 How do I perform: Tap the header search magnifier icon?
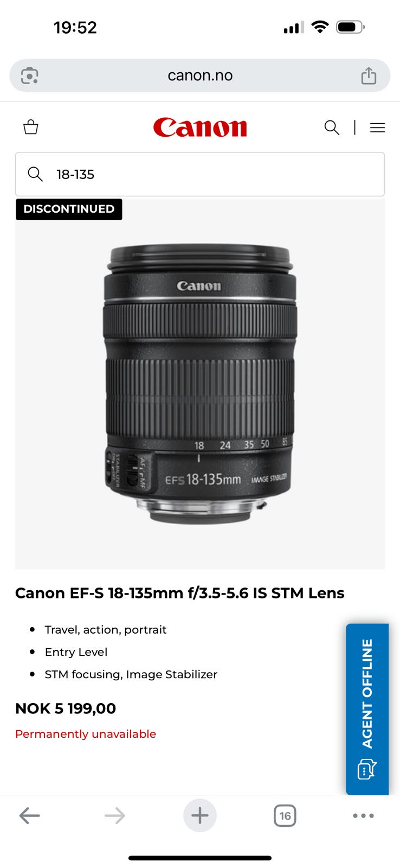(x=332, y=127)
